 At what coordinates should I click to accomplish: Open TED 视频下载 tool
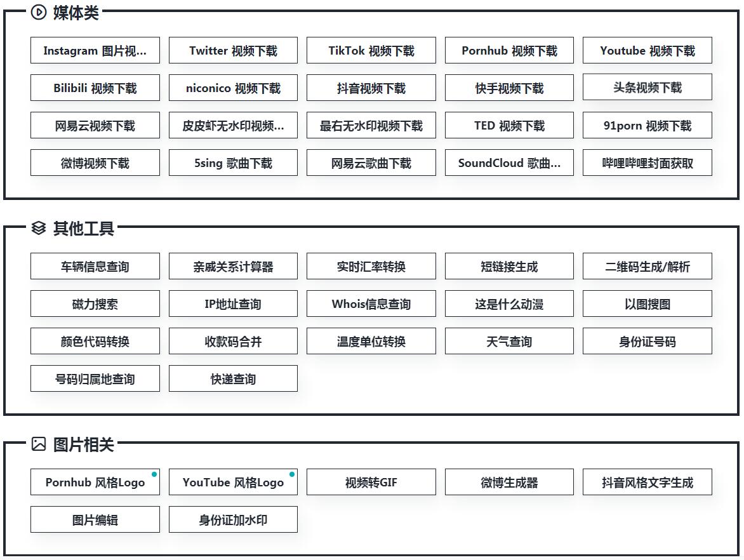[x=509, y=126]
